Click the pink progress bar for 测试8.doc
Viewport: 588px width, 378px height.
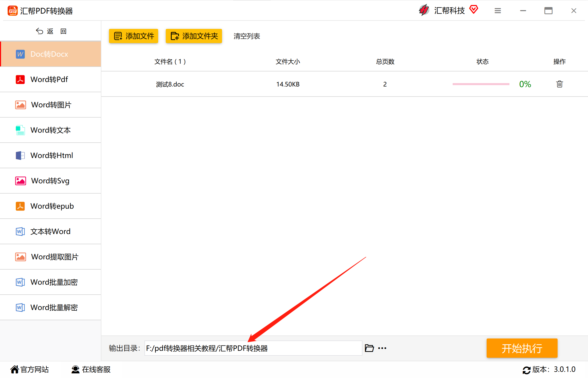click(x=481, y=84)
